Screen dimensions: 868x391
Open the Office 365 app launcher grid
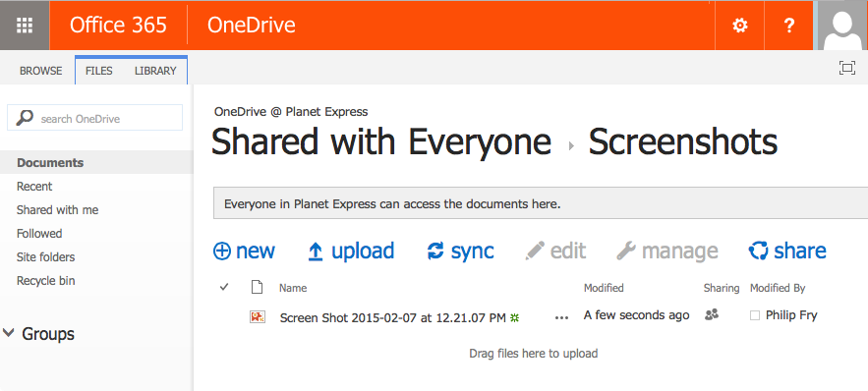(25, 25)
